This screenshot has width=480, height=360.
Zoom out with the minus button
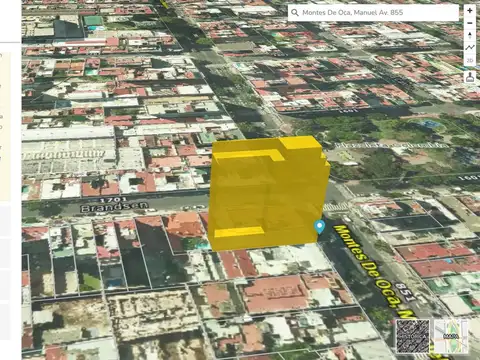click(x=470, y=23)
